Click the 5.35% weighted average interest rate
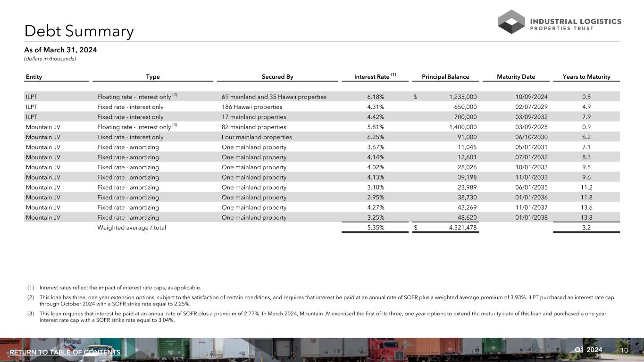644x362 pixels. 376,228
